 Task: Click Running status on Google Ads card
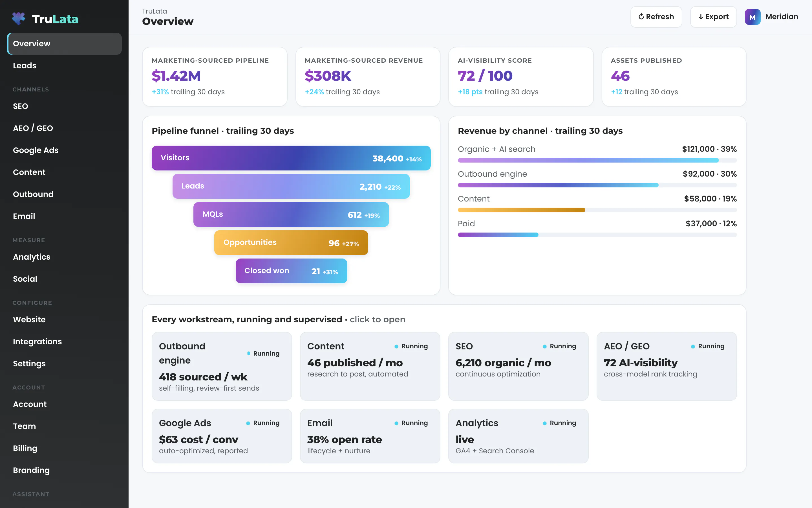(x=263, y=423)
